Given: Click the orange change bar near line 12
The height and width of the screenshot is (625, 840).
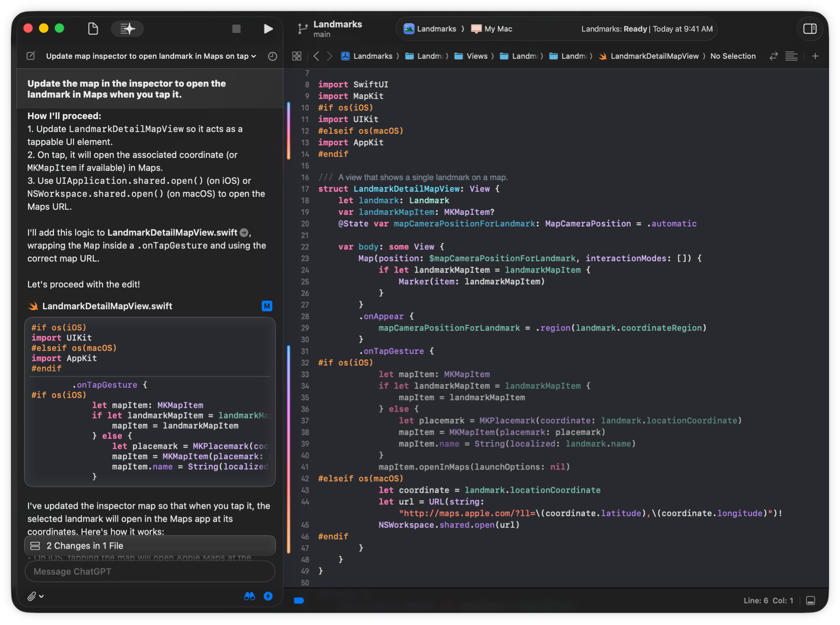Looking at the screenshot, I should click(x=289, y=131).
